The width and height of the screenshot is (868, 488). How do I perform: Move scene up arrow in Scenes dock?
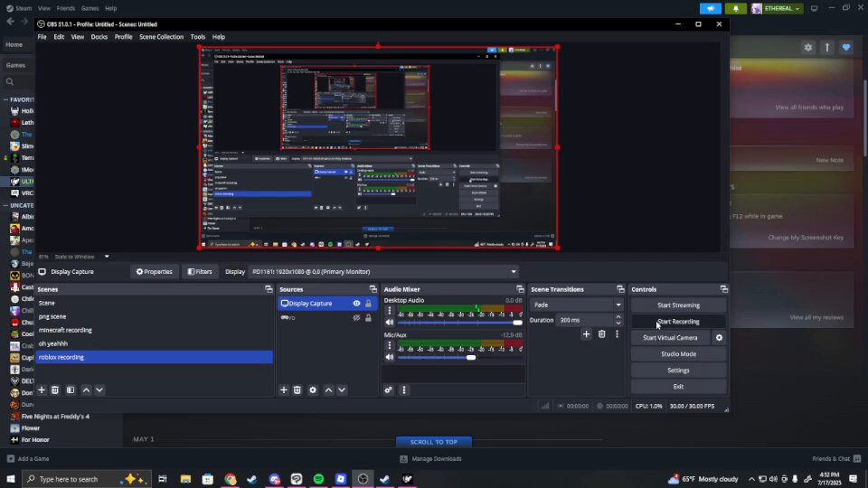[x=87, y=390]
